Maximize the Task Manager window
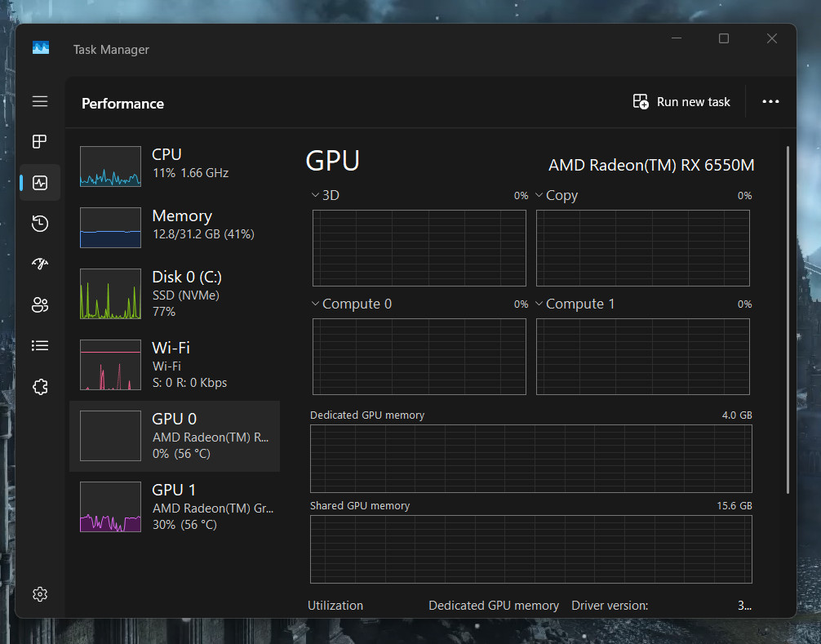Viewport: 821px width, 644px height. point(724,38)
